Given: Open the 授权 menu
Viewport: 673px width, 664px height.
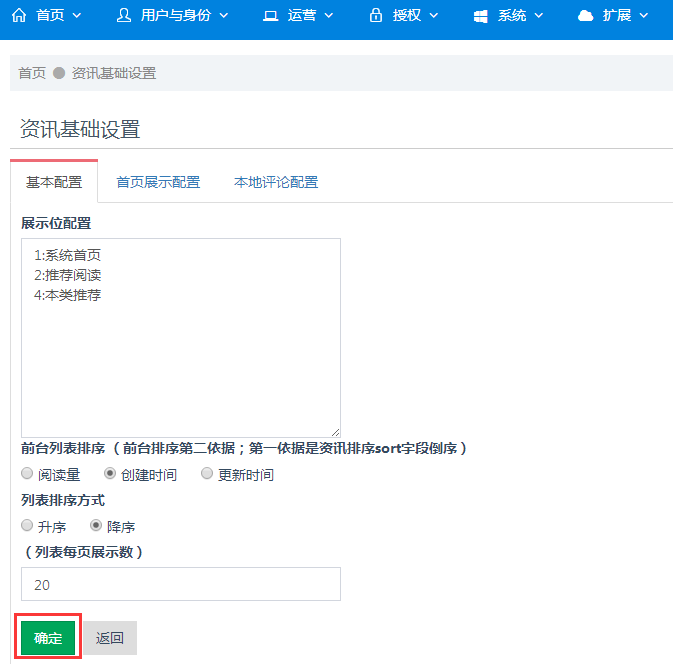Looking at the screenshot, I should [x=403, y=15].
